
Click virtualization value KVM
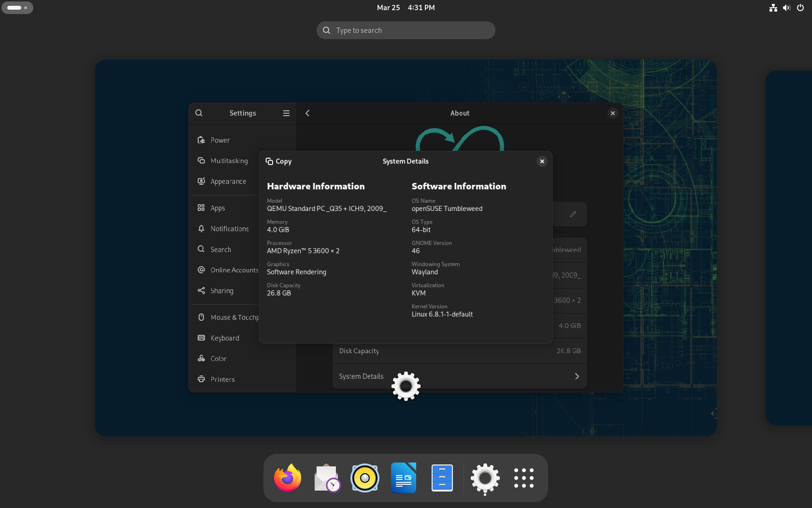(x=419, y=293)
